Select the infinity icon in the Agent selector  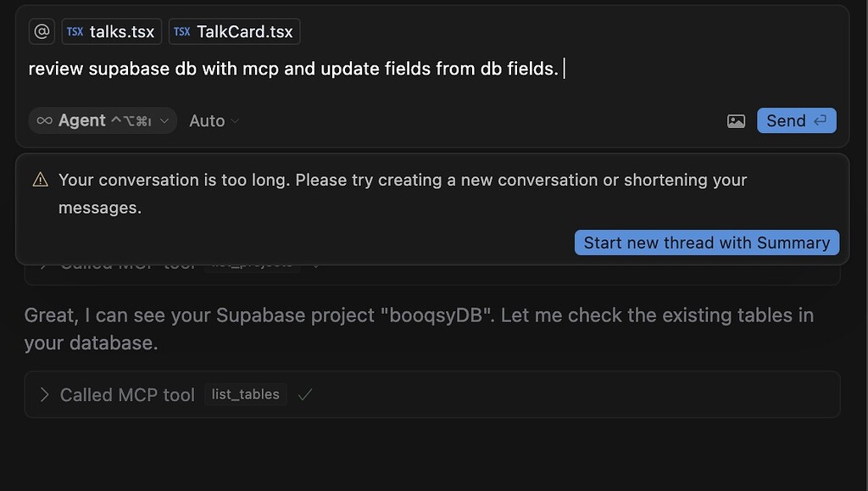coord(45,120)
